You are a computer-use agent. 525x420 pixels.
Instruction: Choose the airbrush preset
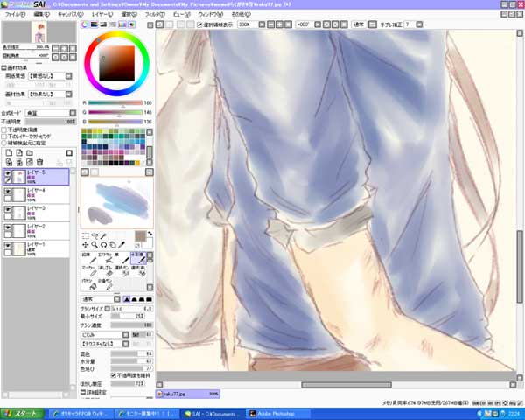coord(106,258)
